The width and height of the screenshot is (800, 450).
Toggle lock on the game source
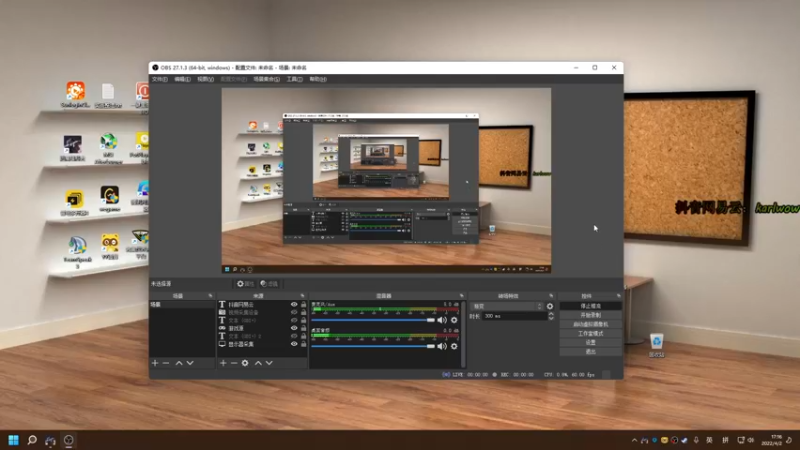pos(304,328)
